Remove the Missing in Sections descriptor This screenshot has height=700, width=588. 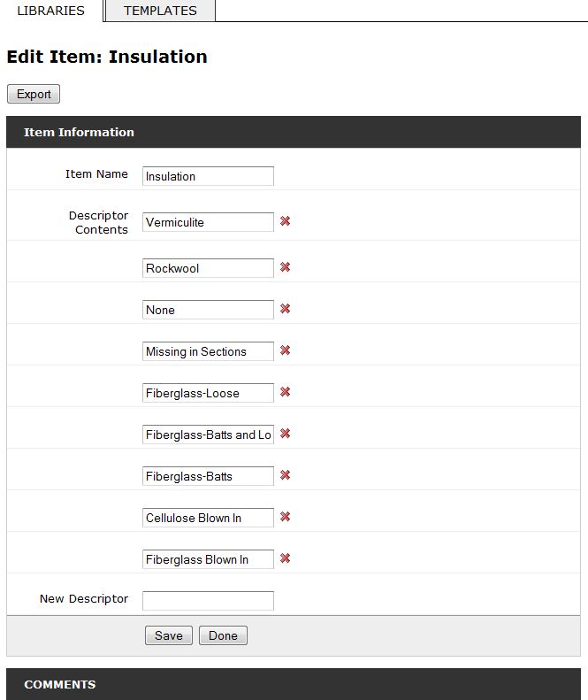click(x=285, y=350)
